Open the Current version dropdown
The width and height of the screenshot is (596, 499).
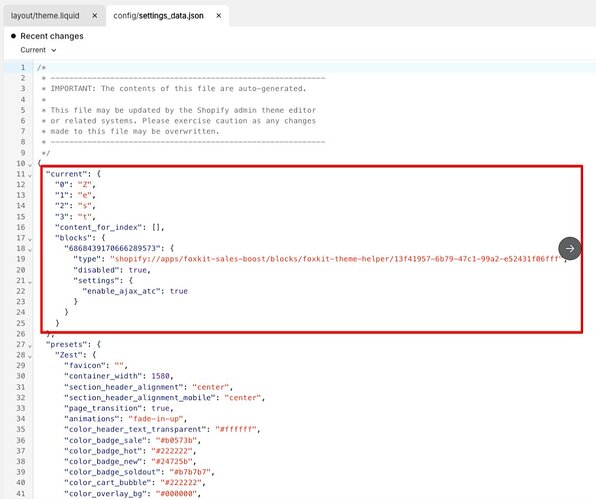(x=38, y=50)
